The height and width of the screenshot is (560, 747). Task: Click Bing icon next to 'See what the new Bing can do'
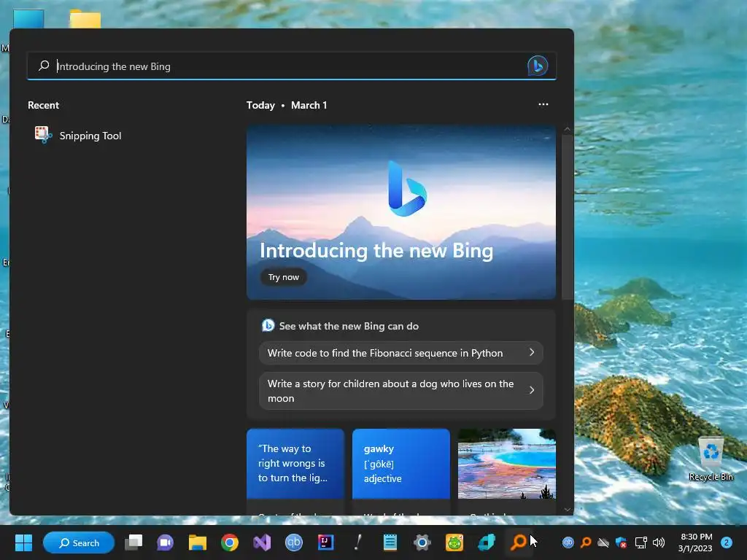coord(268,326)
